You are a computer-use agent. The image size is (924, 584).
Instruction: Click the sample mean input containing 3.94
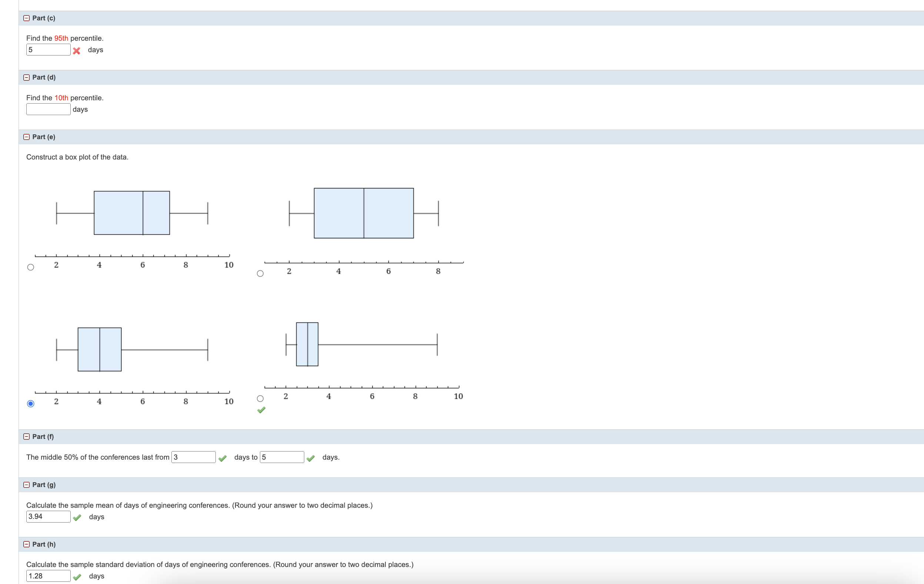[48, 517]
